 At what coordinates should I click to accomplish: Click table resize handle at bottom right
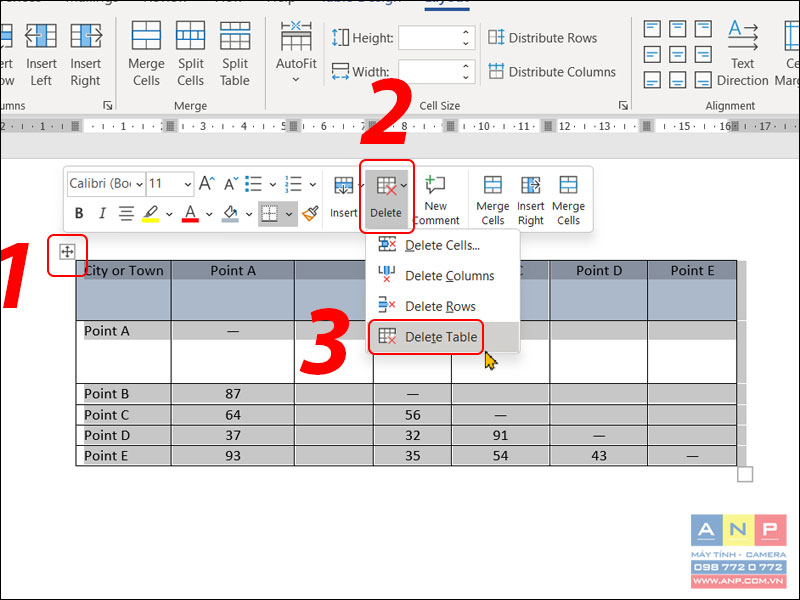pos(745,474)
